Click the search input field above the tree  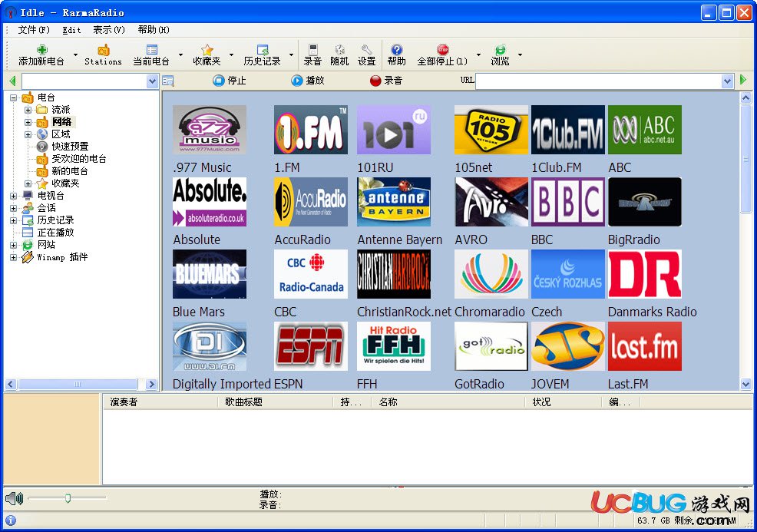point(84,81)
